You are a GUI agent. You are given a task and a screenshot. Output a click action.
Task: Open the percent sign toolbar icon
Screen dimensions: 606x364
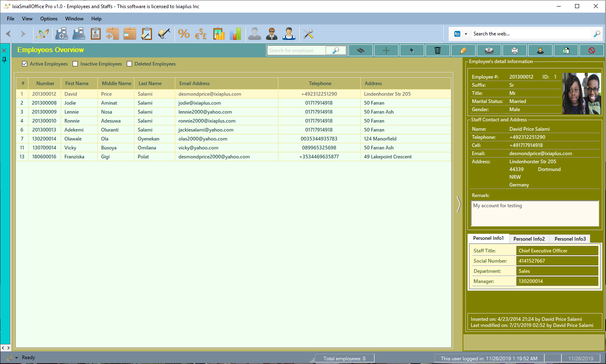pyautogui.click(x=184, y=34)
